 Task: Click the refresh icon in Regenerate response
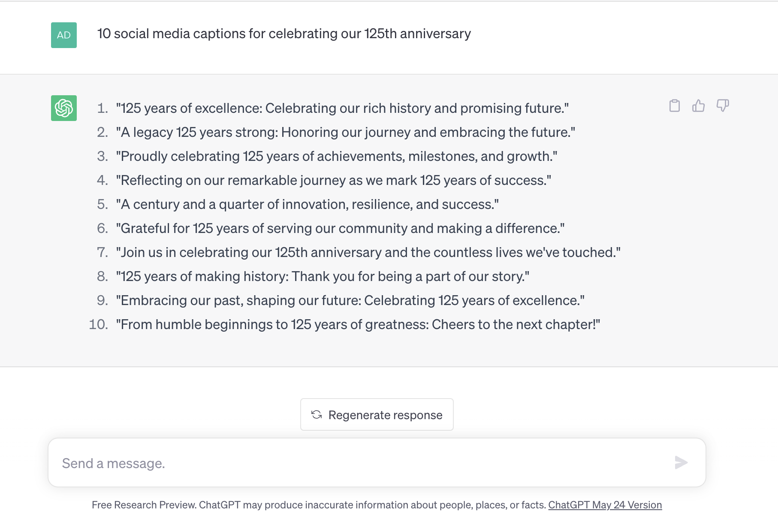pyautogui.click(x=317, y=415)
